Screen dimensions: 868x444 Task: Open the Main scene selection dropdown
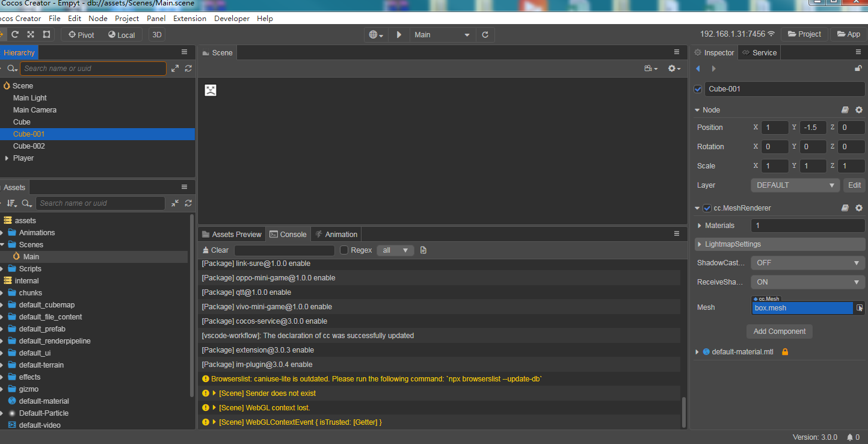[443, 35]
